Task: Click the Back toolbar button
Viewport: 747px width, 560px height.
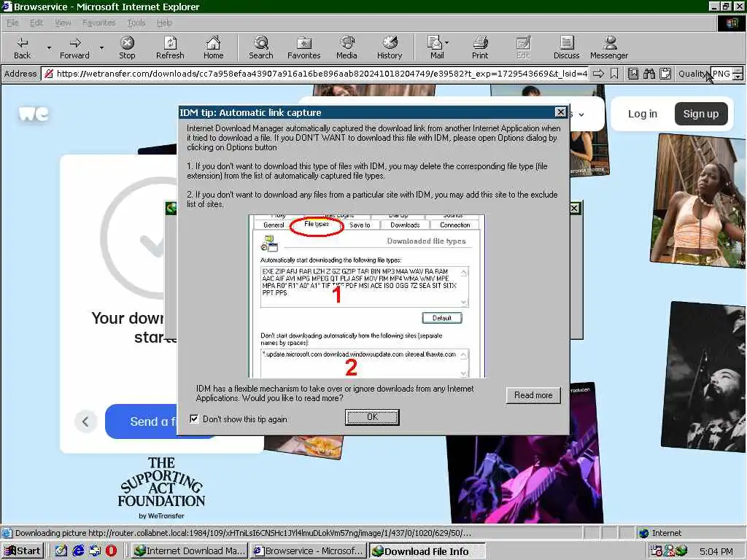Action: pyautogui.click(x=22, y=48)
